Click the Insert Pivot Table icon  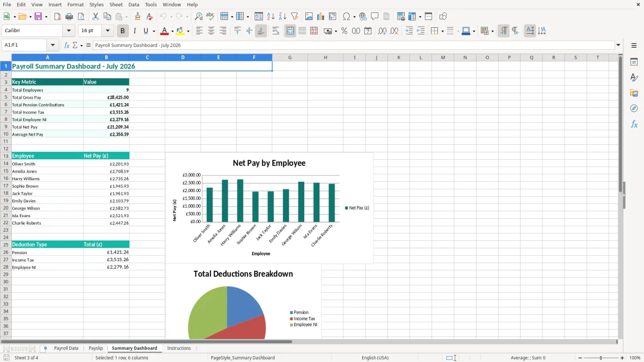[x=333, y=17]
